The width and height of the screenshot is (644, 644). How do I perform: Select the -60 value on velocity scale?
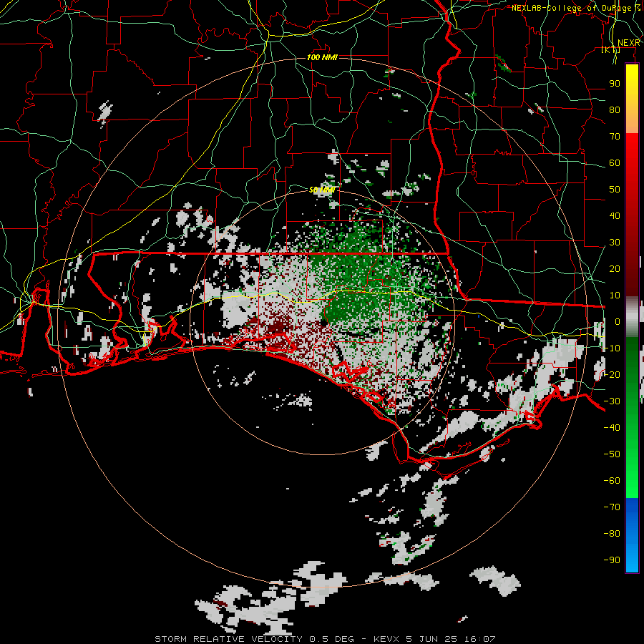(612, 481)
